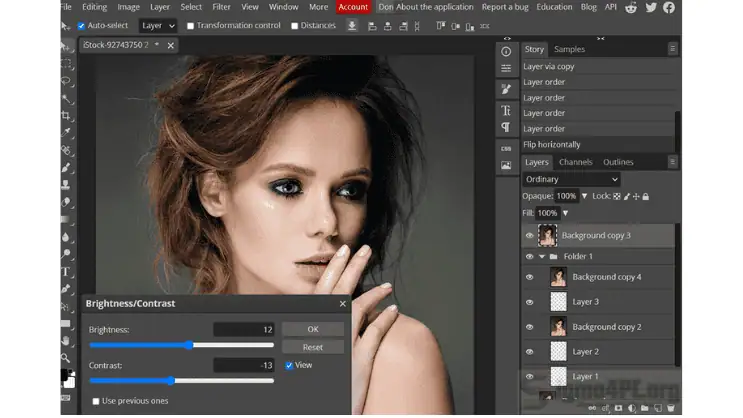Lock transparent pixels checkerboard icon
Image resolution: width=743 pixels, height=418 pixels.
click(616, 196)
